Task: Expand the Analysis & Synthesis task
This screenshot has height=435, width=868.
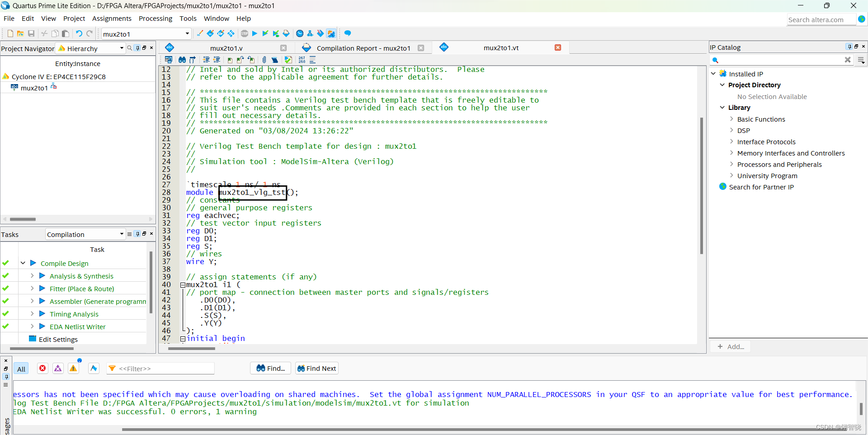Action: pos(32,275)
